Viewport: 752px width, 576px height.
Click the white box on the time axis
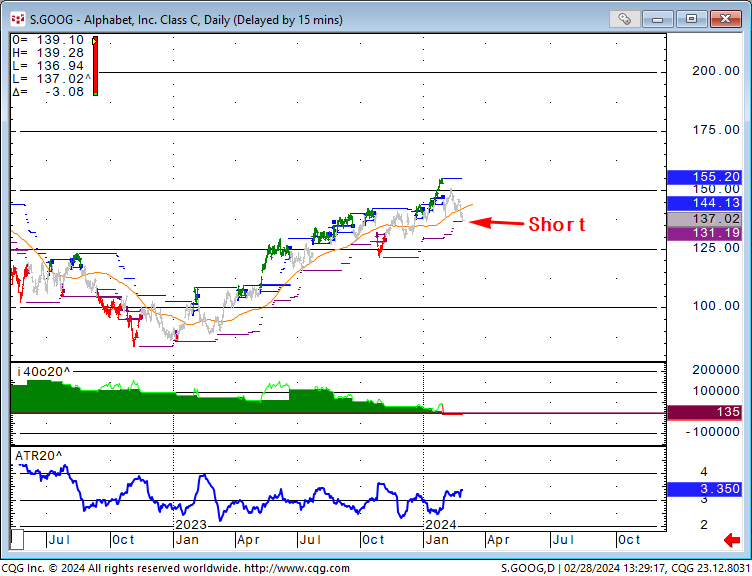(x=17, y=540)
